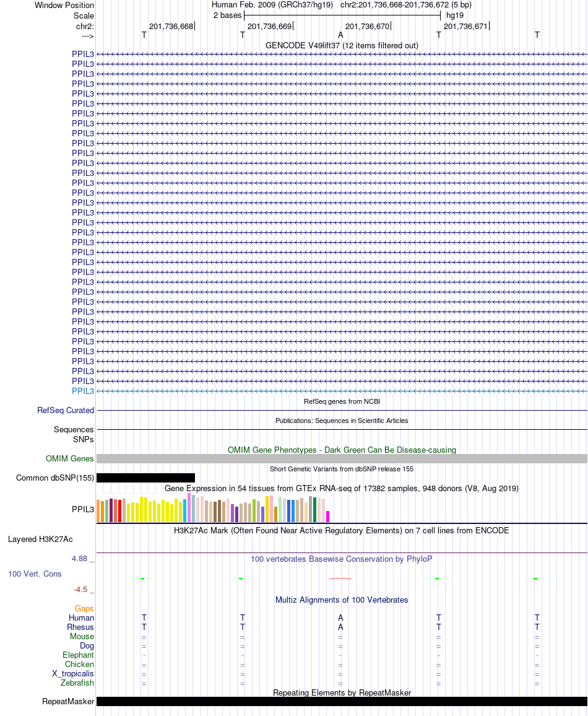Image resolution: width=588 pixels, height=716 pixels.
Task: Click the Dog species label
Action: [x=87, y=645]
